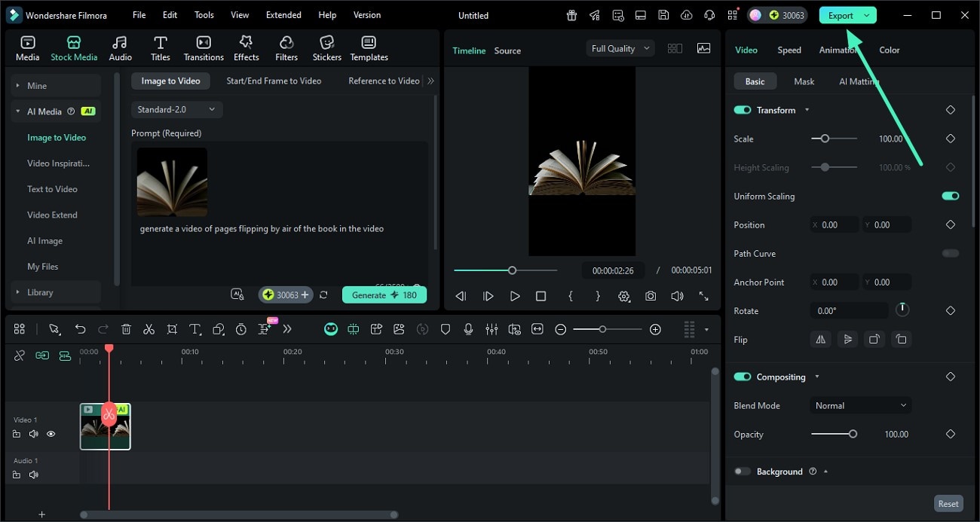The width and height of the screenshot is (980, 522).
Task: Toggle the Background section switch off
Action: point(742,471)
